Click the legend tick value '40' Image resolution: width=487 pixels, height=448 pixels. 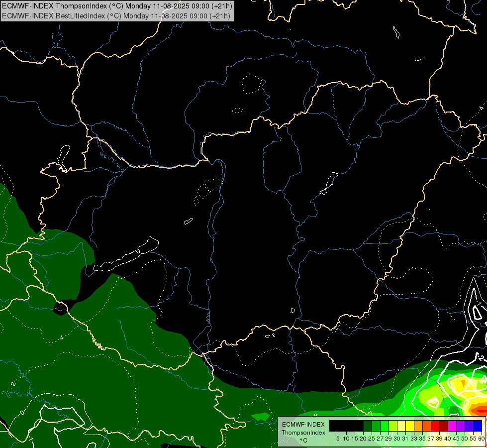448,439
